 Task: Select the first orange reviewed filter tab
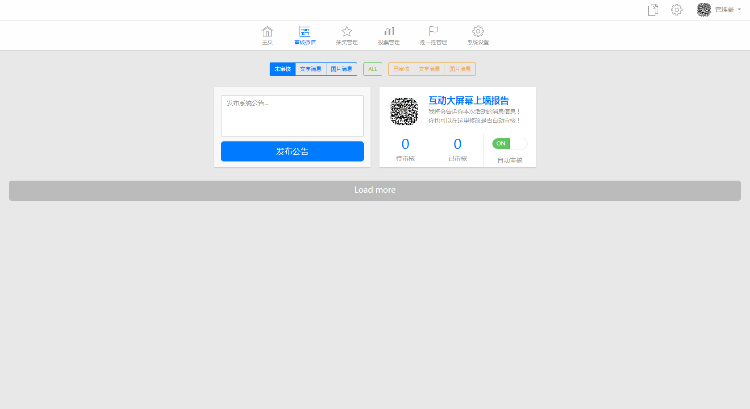click(x=401, y=69)
